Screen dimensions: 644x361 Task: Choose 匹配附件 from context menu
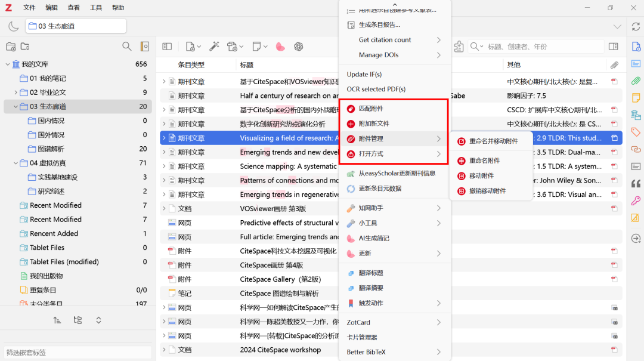(x=371, y=109)
